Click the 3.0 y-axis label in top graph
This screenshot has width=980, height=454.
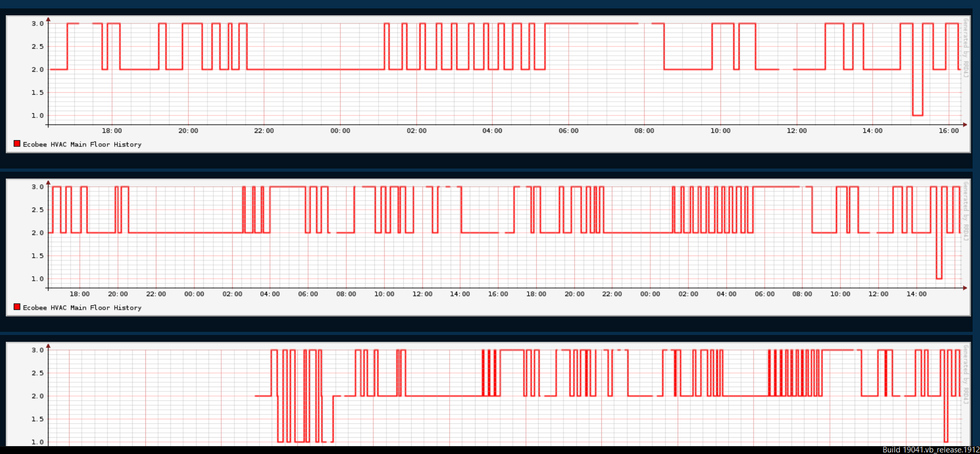tap(37, 24)
